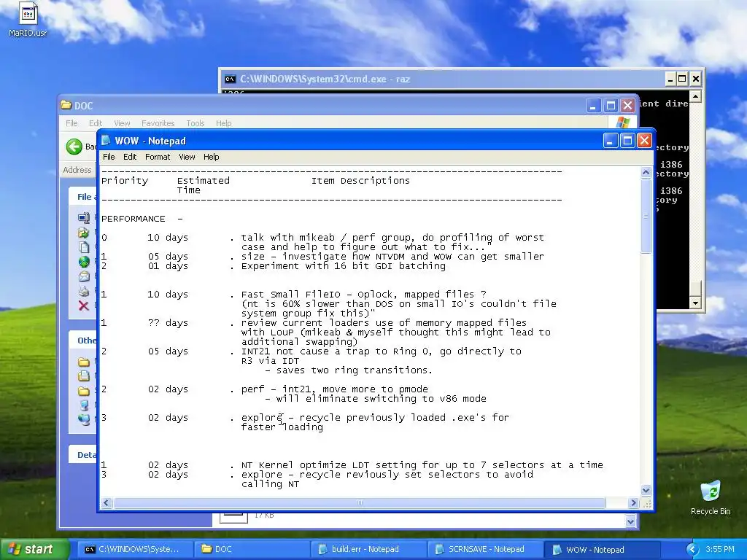747x560 pixels.
Task: Click the red X Delete icon in DOC sidebar
Action: click(x=84, y=306)
